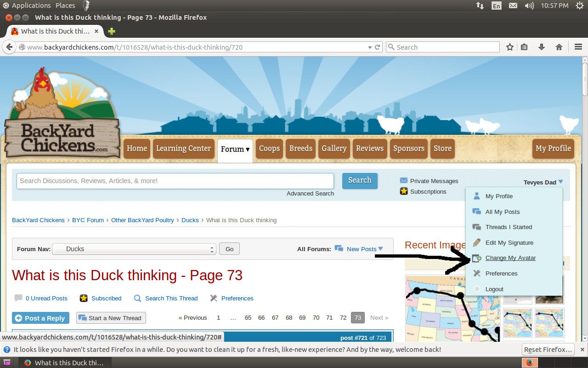Click Start a New Thread button
This screenshot has width=588, height=368.
pyautogui.click(x=111, y=318)
